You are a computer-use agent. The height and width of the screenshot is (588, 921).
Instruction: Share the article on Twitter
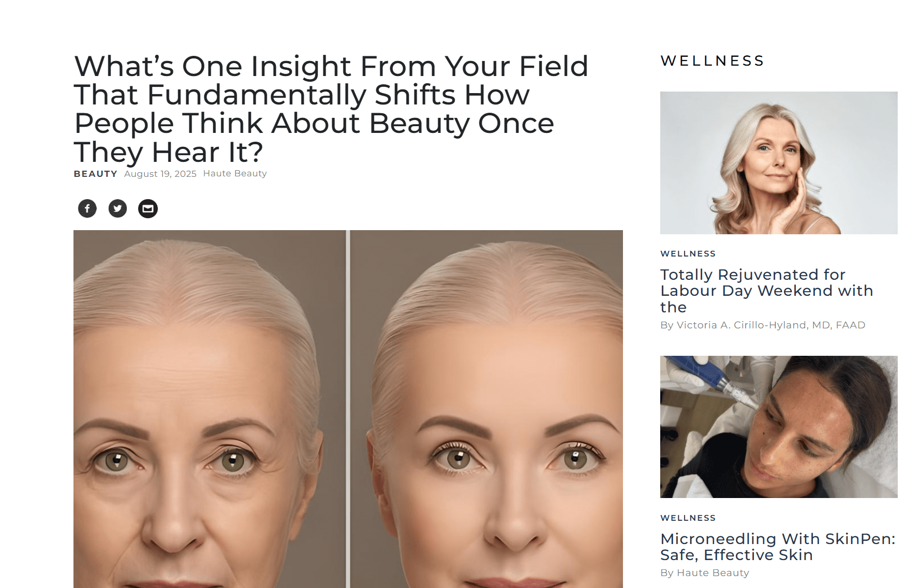pyautogui.click(x=117, y=208)
